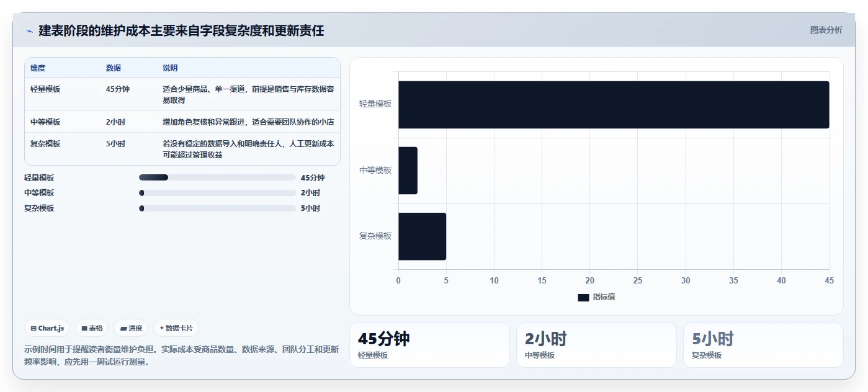Click the 5小时 table cell
Screen dimensions: 868x392
[x=115, y=144]
